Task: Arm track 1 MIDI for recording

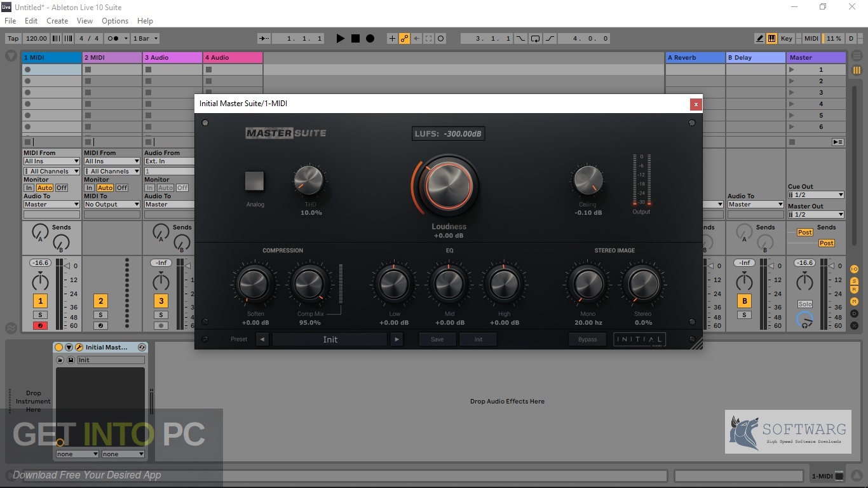Action: pyautogui.click(x=41, y=326)
